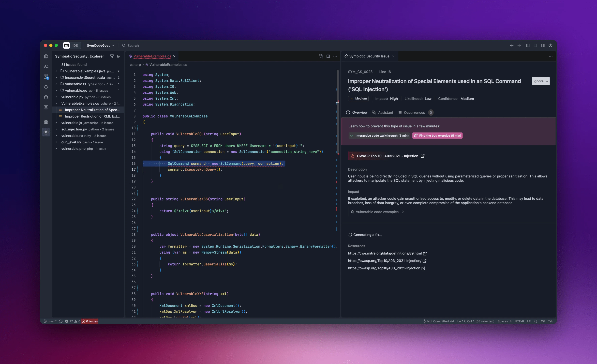Open the Extensions grid icon

(x=46, y=122)
